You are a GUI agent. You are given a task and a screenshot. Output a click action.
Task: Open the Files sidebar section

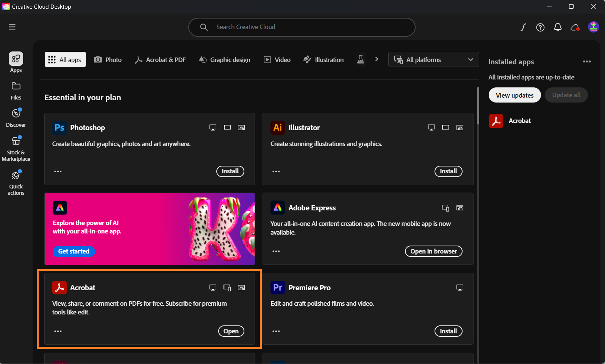16,91
